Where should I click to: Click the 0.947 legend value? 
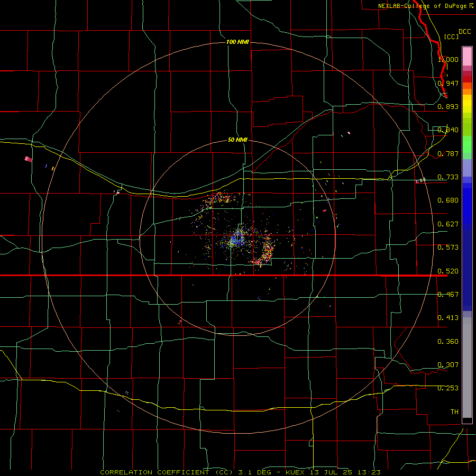pyautogui.click(x=448, y=83)
